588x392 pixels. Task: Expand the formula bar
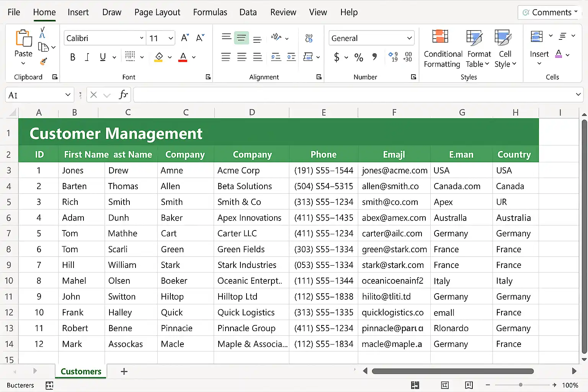coord(578,95)
